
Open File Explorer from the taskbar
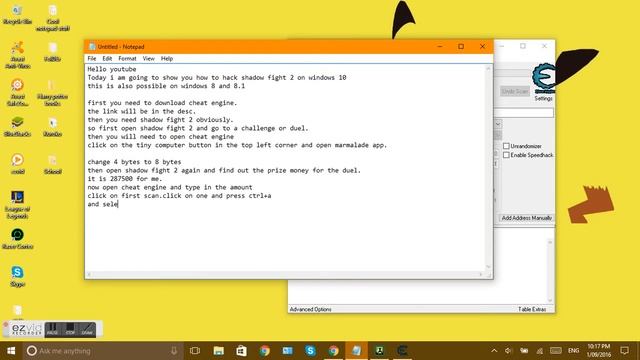pyautogui.click(x=219, y=351)
